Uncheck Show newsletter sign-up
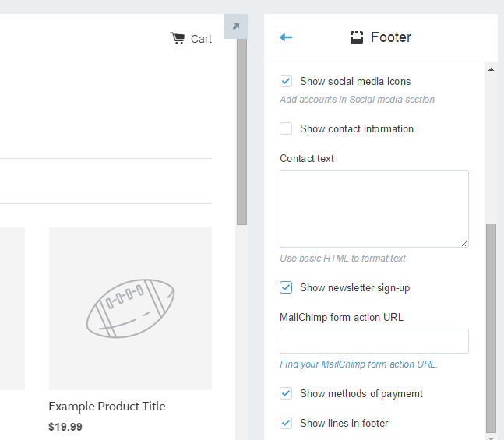 pos(286,287)
